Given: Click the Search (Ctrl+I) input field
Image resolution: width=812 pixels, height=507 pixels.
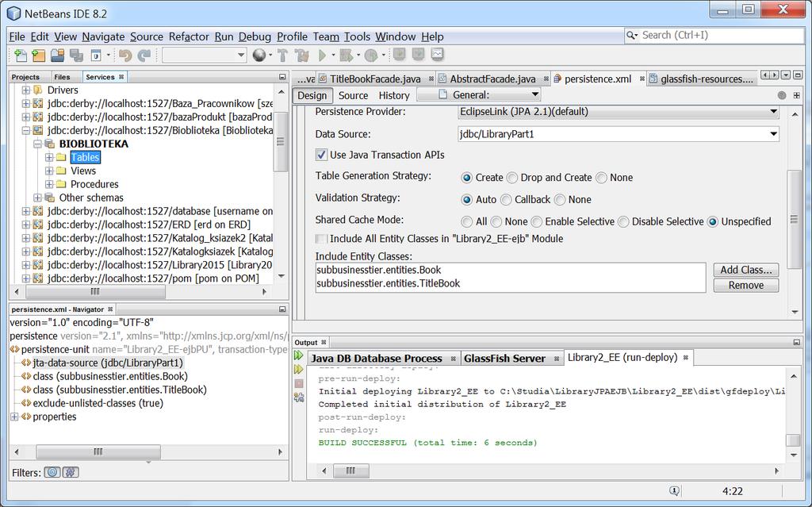Looking at the screenshot, I should pyautogui.click(x=714, y=35).
